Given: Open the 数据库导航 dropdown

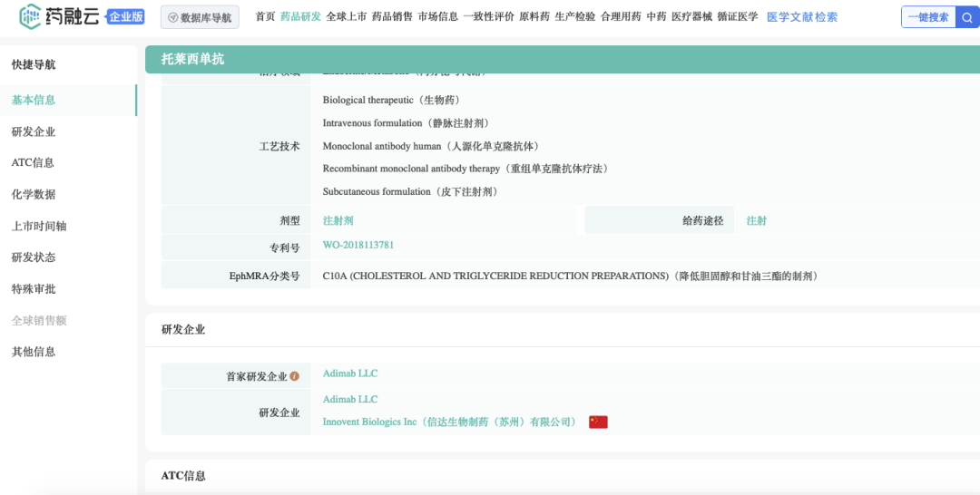Looking at the screenshot, I should (200, 17).
